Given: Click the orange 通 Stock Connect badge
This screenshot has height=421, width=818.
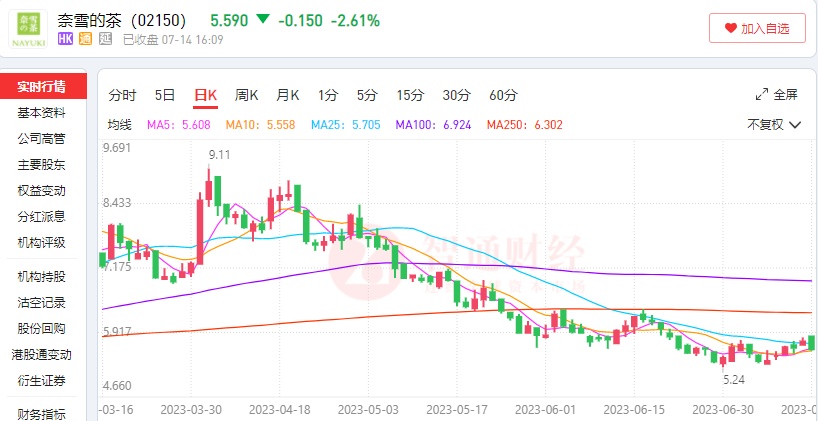Looking at the screenshot, I should coord(86,39).
